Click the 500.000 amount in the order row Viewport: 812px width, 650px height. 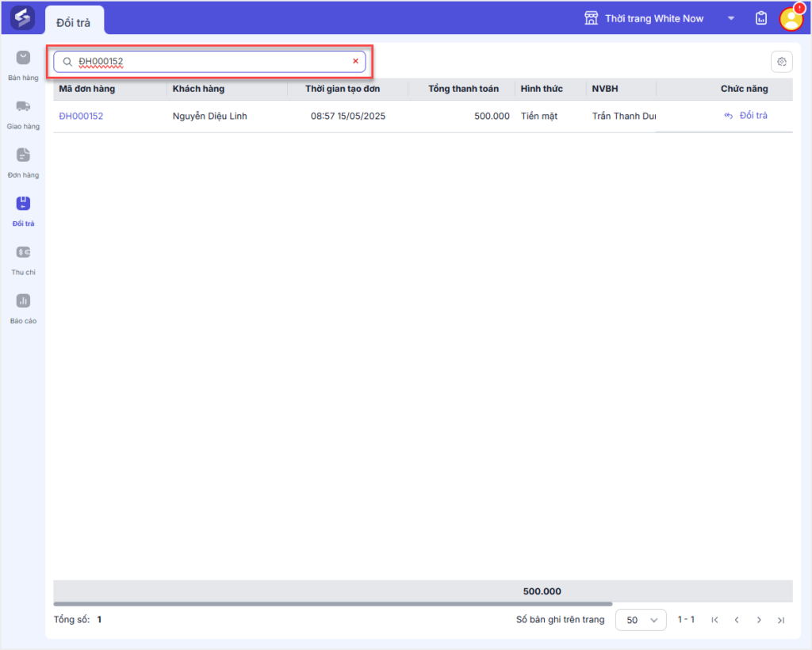point(492,116)
